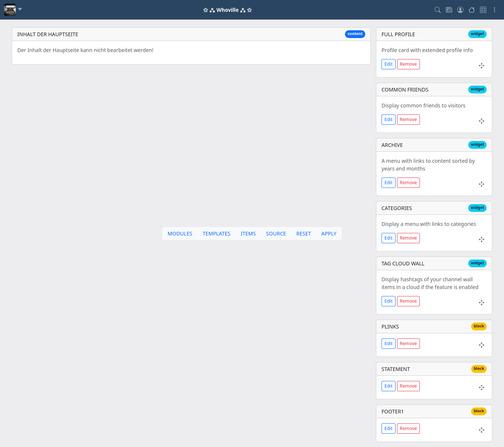Open the apps grid icon
504x447 pixels.
(483, 10)
